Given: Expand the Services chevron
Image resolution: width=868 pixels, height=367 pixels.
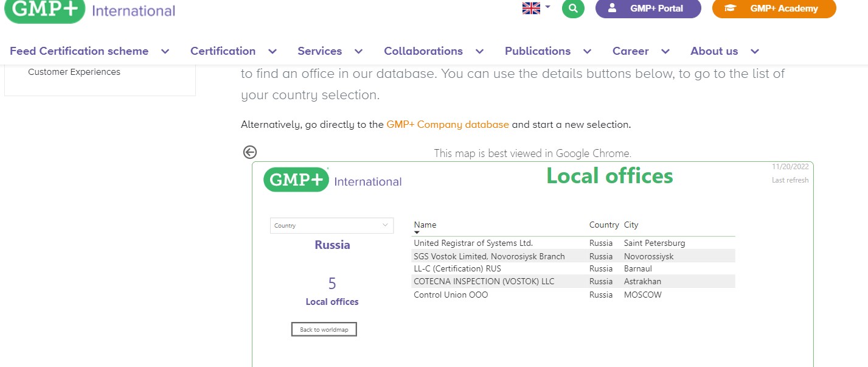Looking at the screenshot, I should 359,52.
